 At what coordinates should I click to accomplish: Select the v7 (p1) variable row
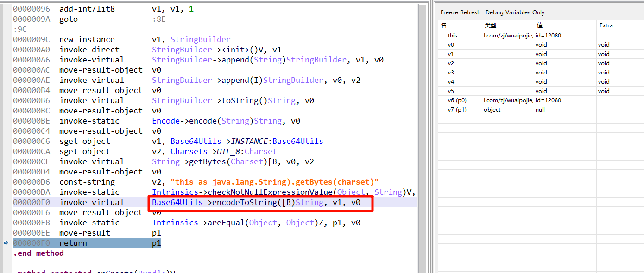tap(541, 110)
